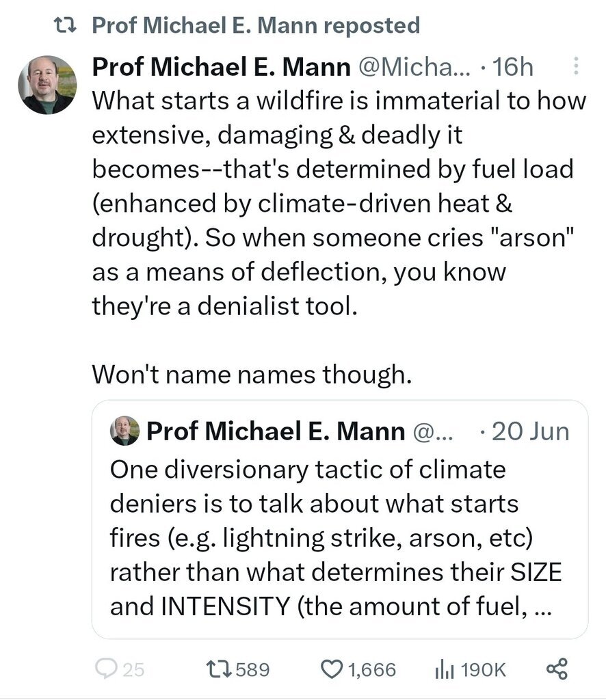The height and width of the screenshot is (700, 606).
Task: Expand the quoted tweet about diversionary tactic
Action: tap(340, 520)
